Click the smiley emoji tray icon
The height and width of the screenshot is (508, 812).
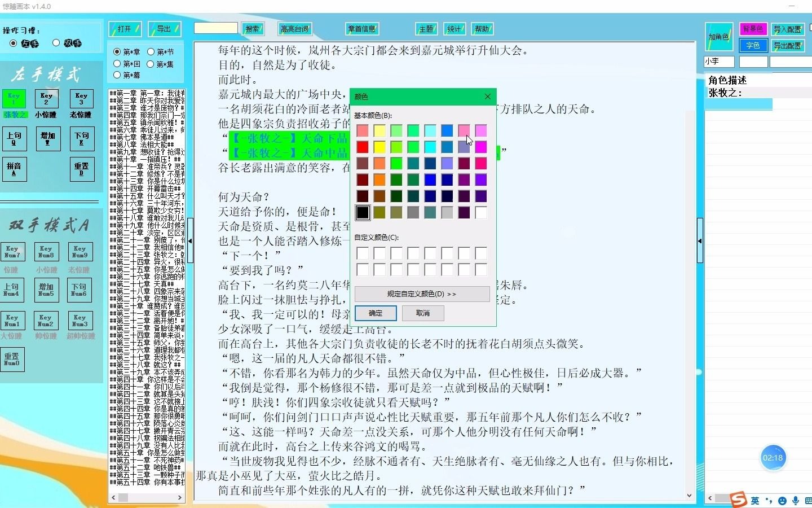782,501
